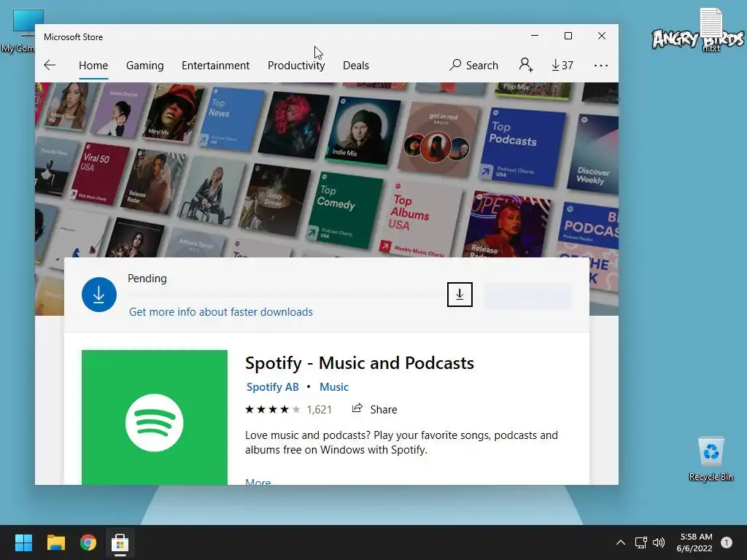
Task: Click the 1,621 ratings count
Action: pyautogui.click(x=320, y=410)
